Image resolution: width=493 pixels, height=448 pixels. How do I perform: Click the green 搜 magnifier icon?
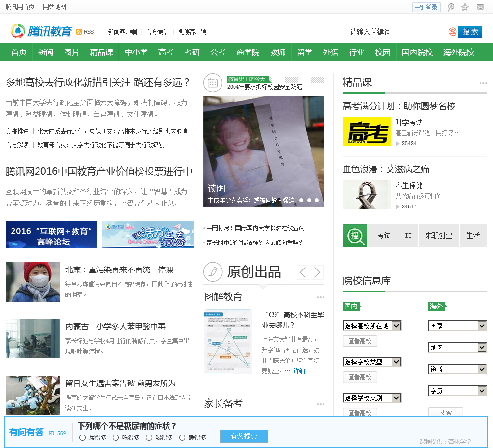click(355, 236)
